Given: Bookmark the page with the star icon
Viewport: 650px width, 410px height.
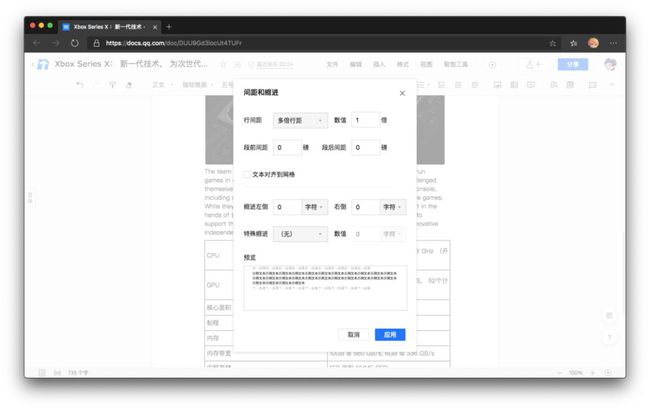Looking at the screenshot, I should [x=553, y=43].
